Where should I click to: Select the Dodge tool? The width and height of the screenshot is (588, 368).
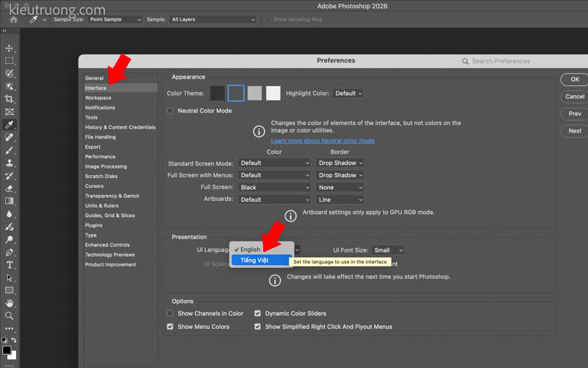click(x=10, y=240)
